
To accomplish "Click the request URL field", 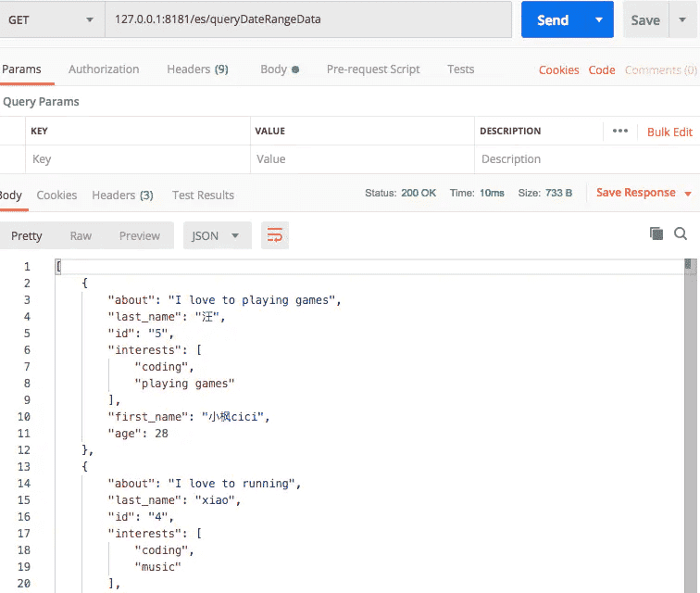I will pyautogui.click(x=308, y=19).
